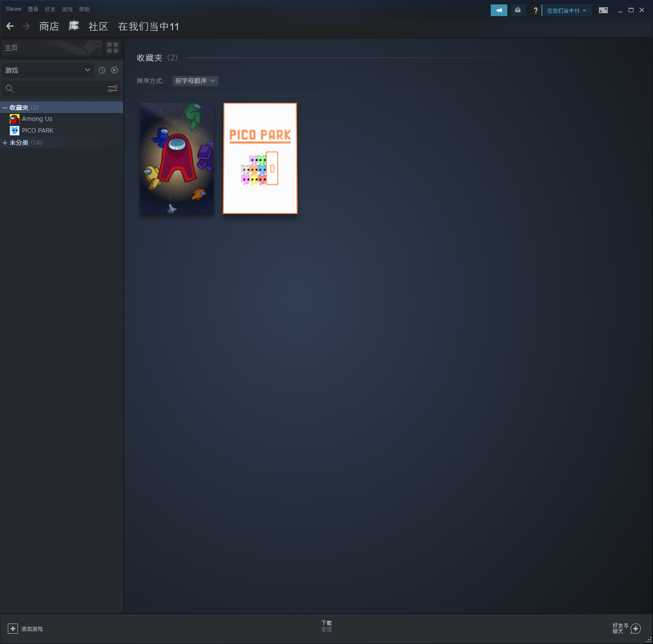Click 添加游戏 label
Image resolution: width=653 pixels, height=644 pixels.
[x=32, y=629]
